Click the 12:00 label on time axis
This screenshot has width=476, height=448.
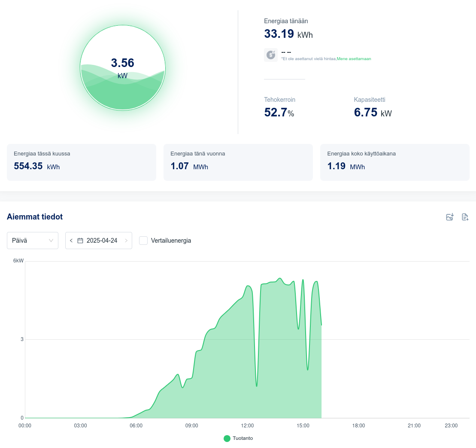tap(247, 426)
